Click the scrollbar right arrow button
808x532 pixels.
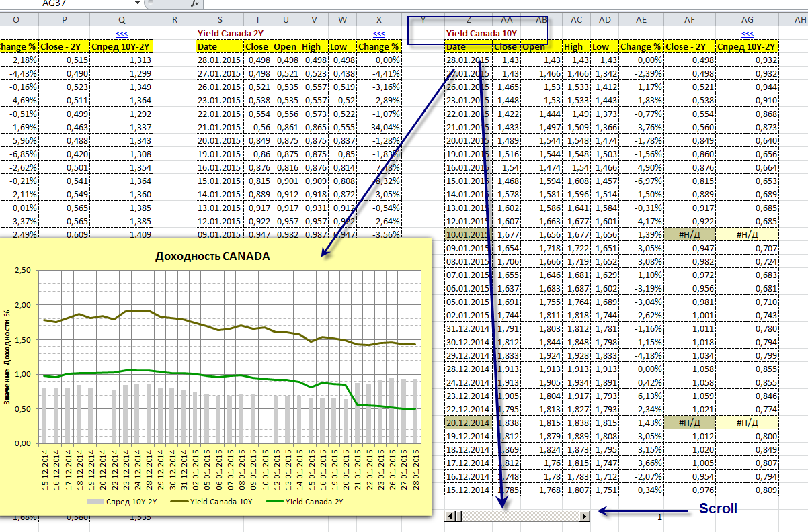click(x=585, y=516)
